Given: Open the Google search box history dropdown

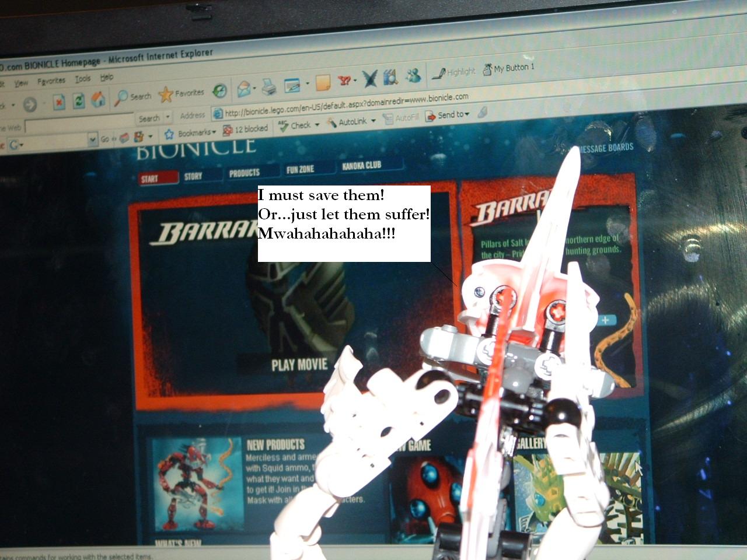Looking at the screenshot, I should pos(93,139).
